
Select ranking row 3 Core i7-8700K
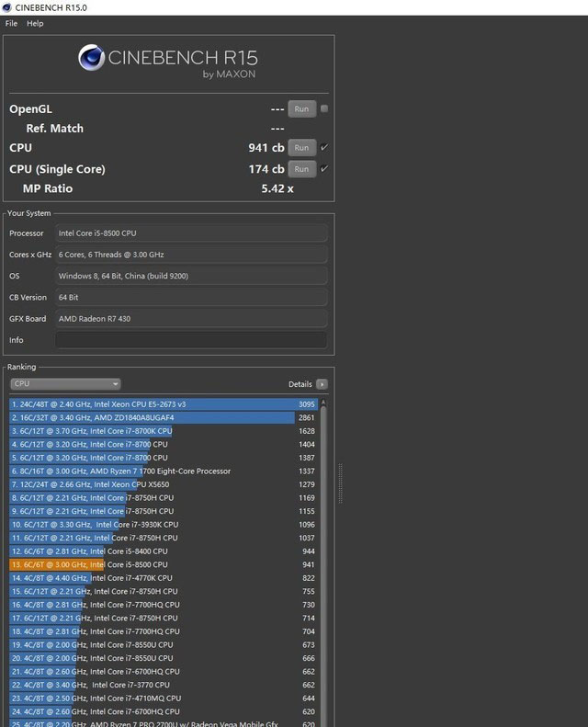(x=164, y=431)
